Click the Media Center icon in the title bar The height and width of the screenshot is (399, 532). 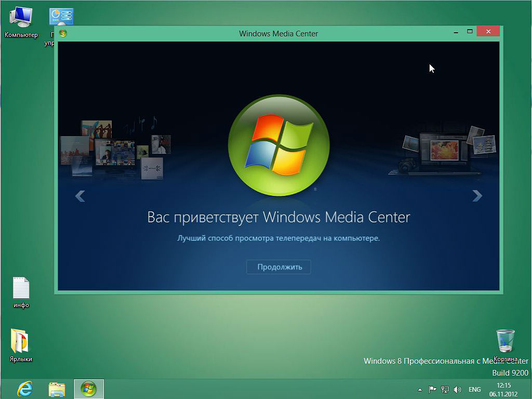click(x=63, y=33)
